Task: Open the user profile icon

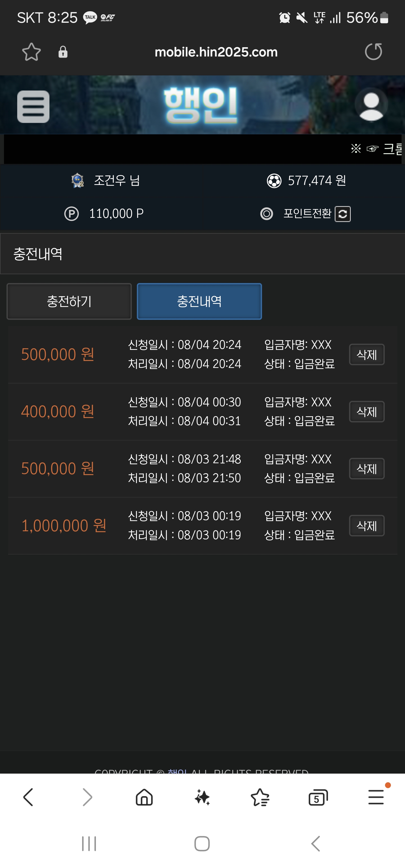Action: (371, 105)
